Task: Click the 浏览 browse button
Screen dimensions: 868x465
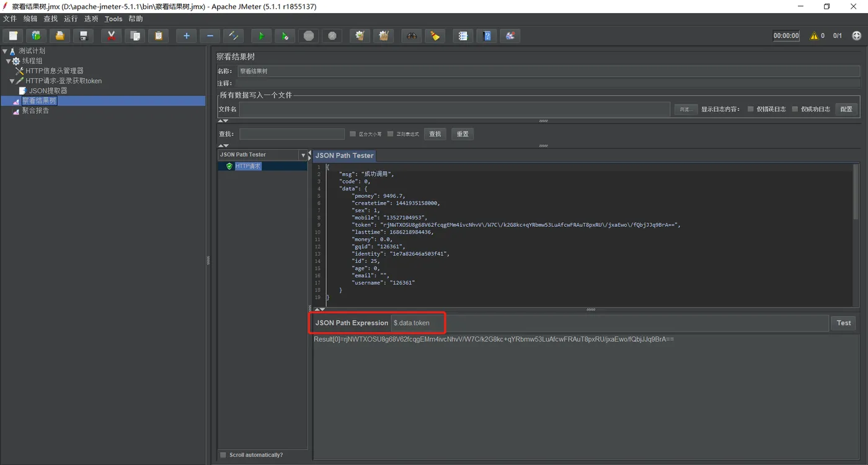Action: click(x=685, y=109)
